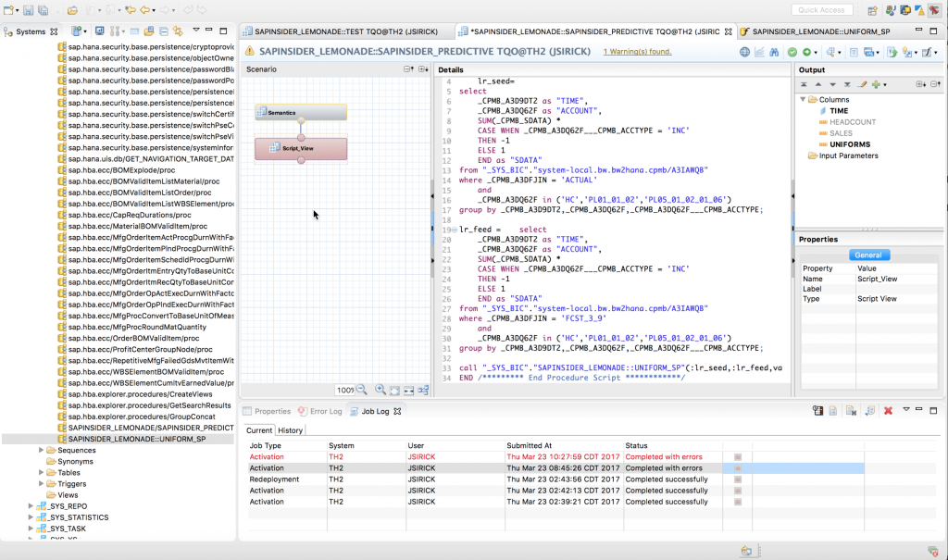The image size is (948, 560).
Task: Expand the Tables folder
Action: [41, 472]
